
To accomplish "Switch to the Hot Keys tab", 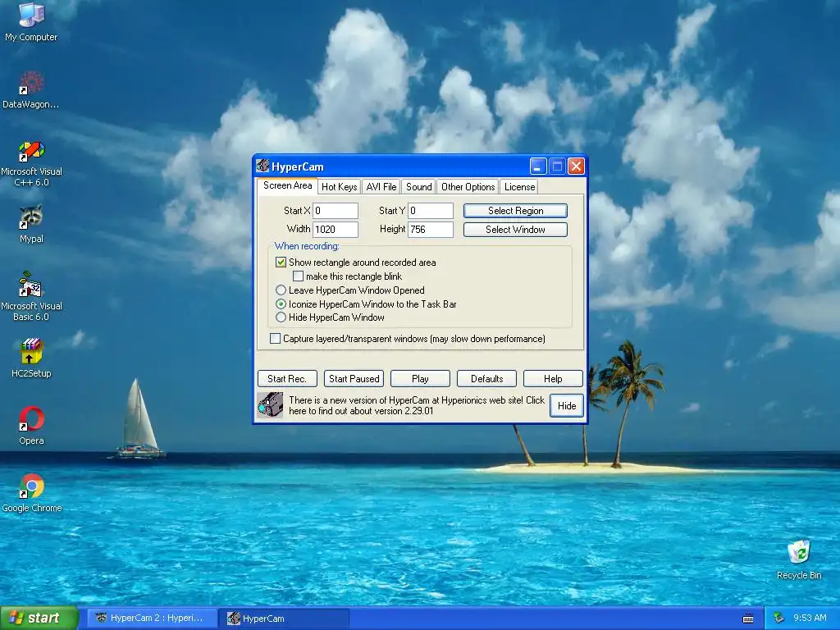I will [339, 187].
